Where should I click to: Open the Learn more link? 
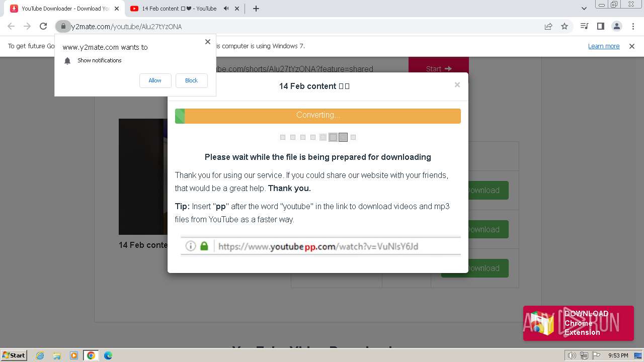pos(604,46)
